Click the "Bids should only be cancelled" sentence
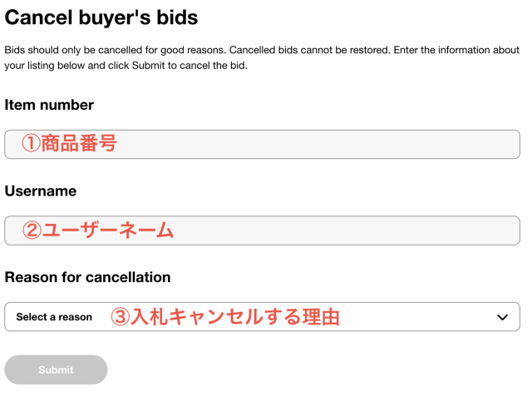Image resolution: width=532 pixels, height=397 pixels. (x=114, y=50)
